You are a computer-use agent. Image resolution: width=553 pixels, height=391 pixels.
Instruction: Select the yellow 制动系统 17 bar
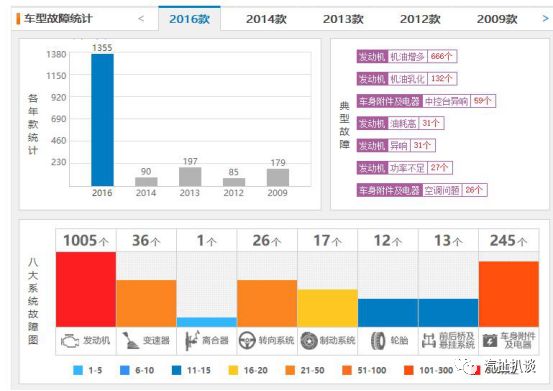[328, 308]
